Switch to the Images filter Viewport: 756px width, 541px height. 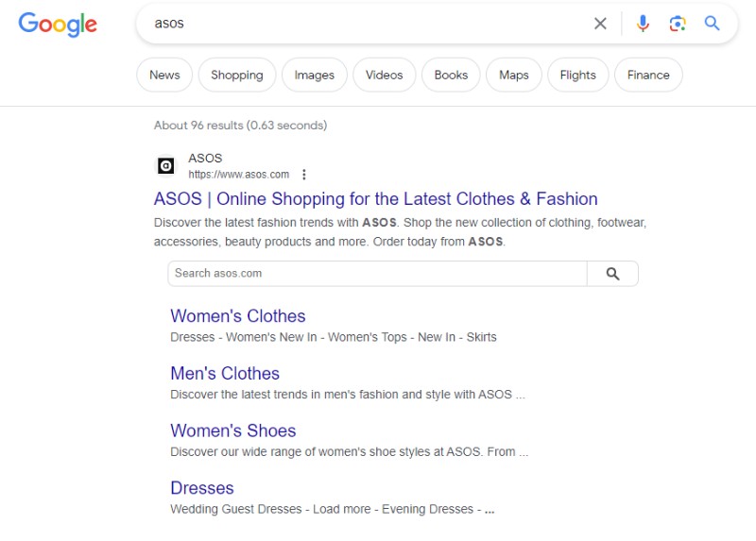(x=315, y=76)
